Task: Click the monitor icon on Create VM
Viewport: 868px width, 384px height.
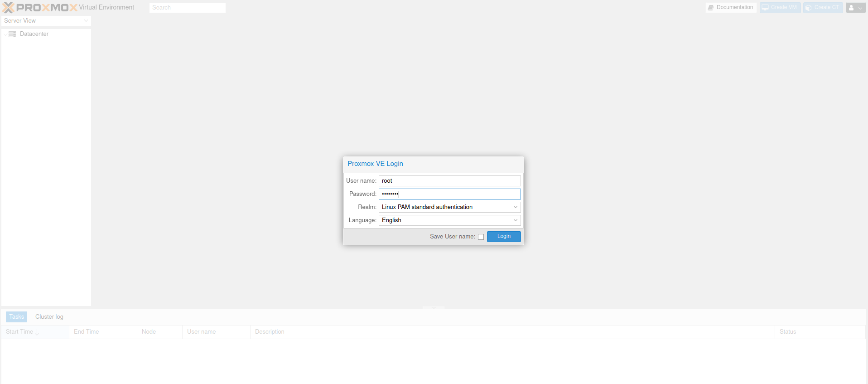Action: (x=765, y=8)
